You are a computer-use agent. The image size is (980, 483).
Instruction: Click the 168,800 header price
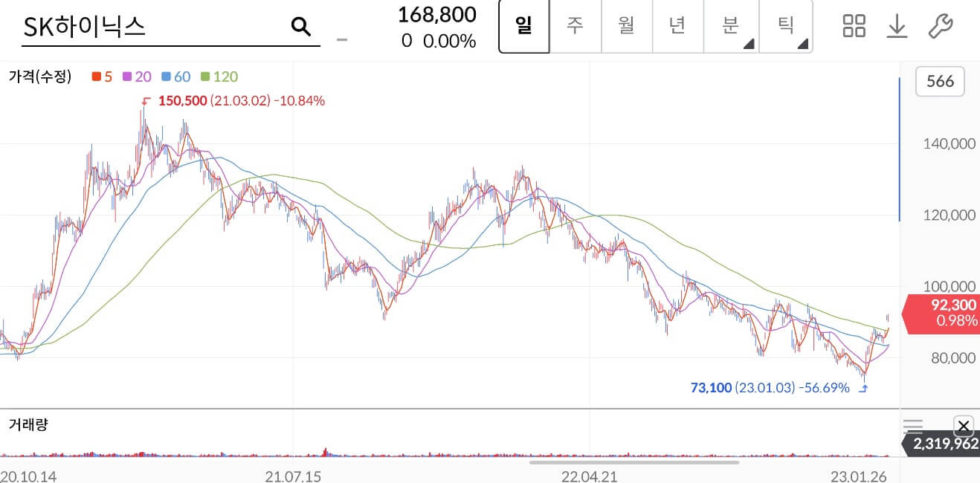tap(437, 14)
